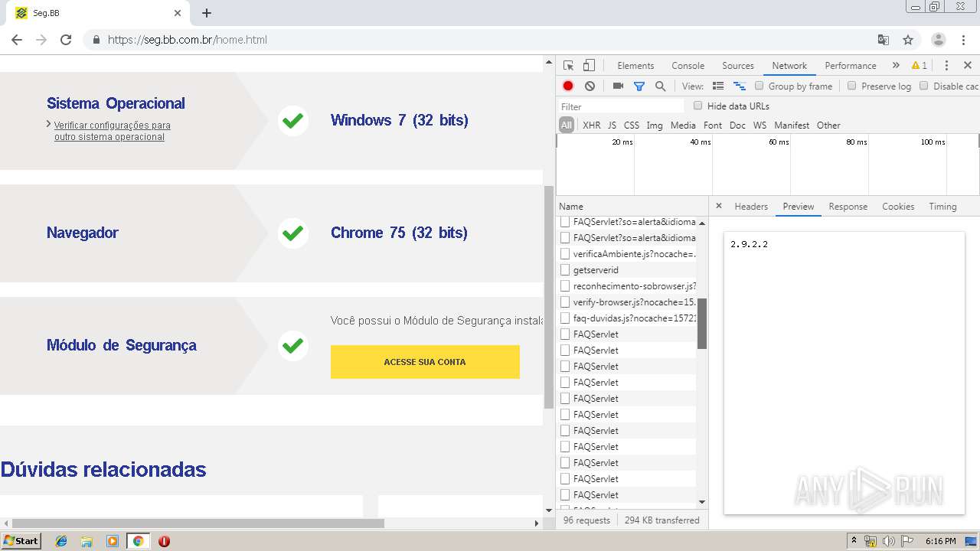Filter requests by Img type
This screenshot has height=551, width=980.
[654, 126]
